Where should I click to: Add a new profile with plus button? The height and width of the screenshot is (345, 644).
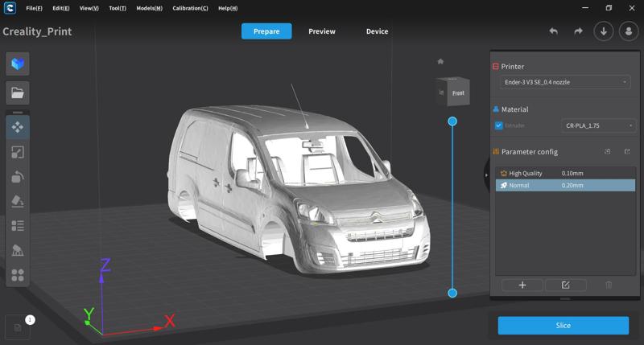coord(522,285)
